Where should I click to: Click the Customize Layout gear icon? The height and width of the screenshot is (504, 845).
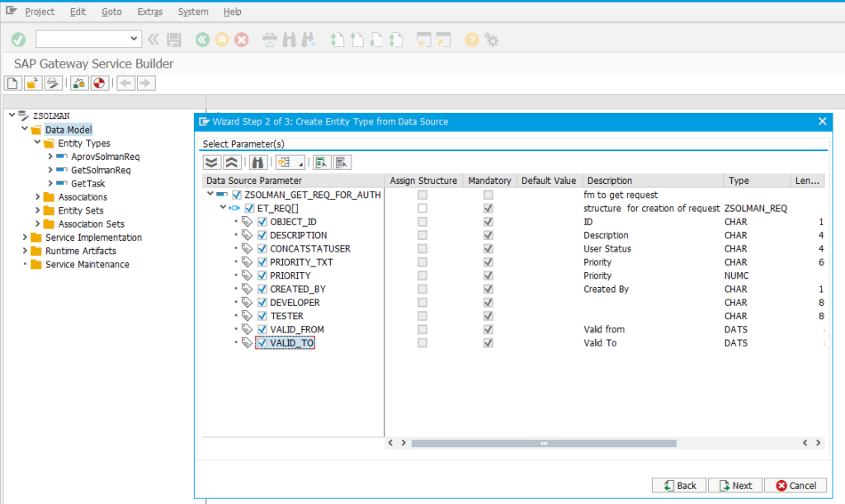492,40
